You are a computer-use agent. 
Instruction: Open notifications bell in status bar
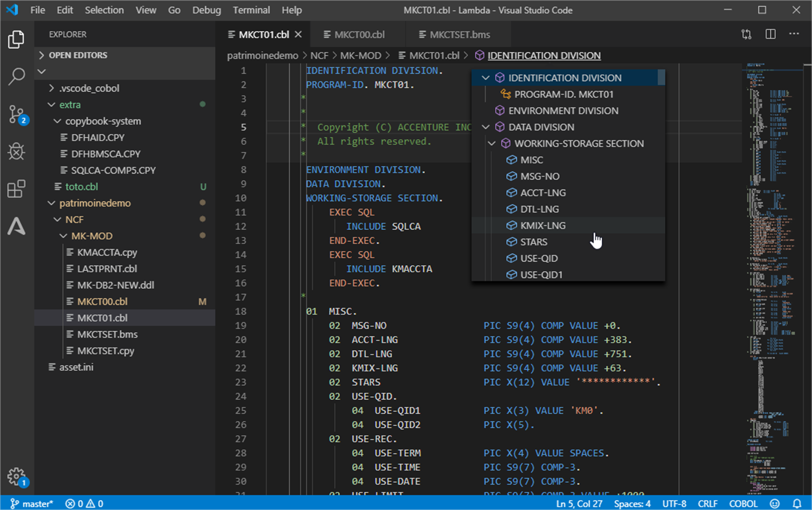point(797,504)
